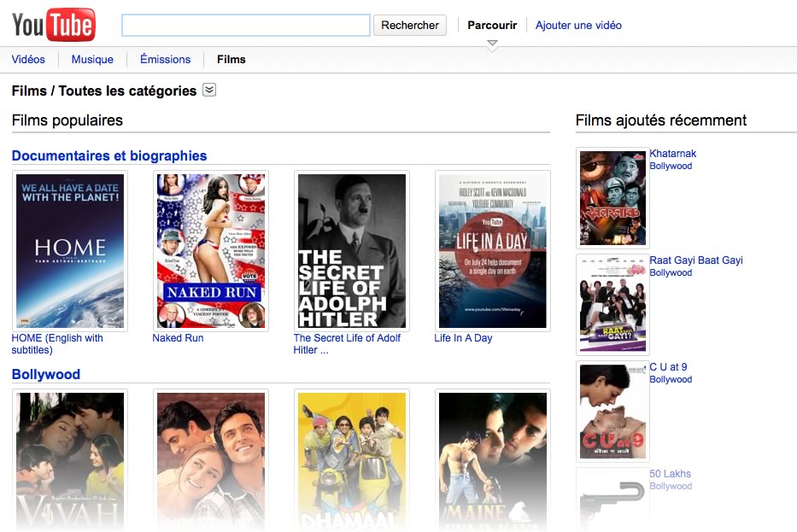Click Bollywood link under Raat Gayi Baat Gayi
The width and height of the screenshot is (797, 532).
click(671, 273)
